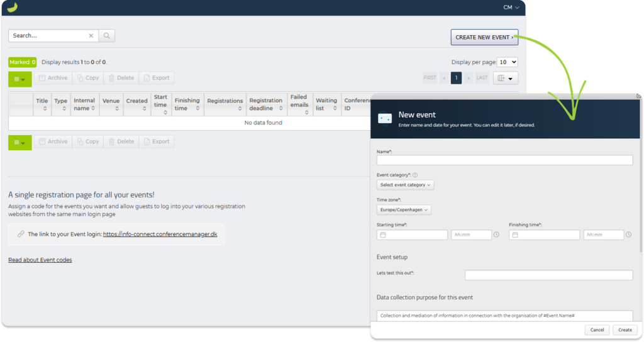This screenshot has height=342, width=644.
Task: Expand the Europe/Copenhagen time zone dropdown
Action: tap(404, 210)
